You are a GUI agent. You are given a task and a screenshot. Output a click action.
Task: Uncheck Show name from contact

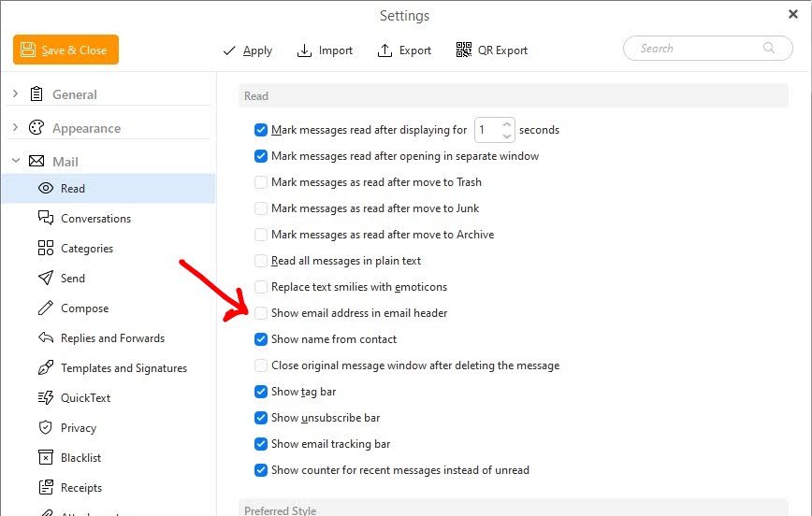tap(261, 339)
